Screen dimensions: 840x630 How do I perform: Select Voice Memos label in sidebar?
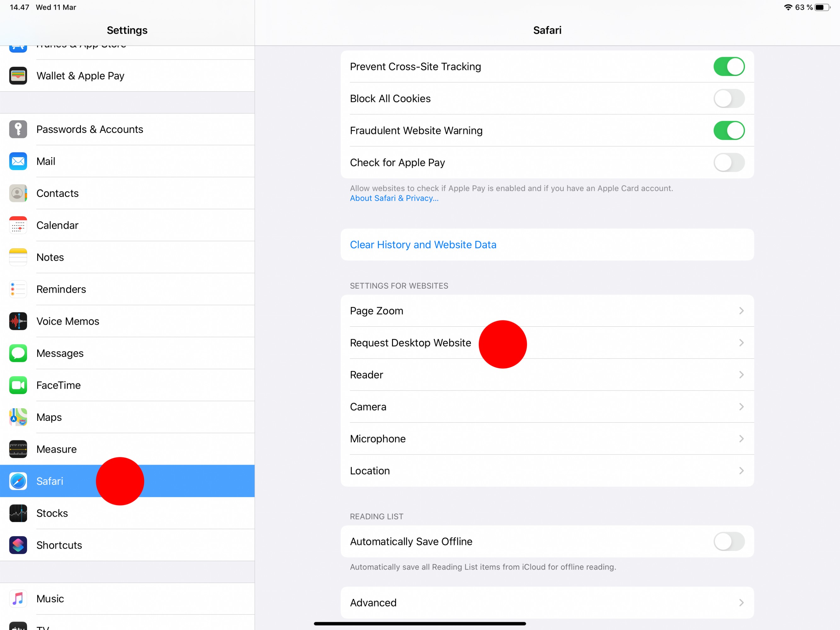68,321
